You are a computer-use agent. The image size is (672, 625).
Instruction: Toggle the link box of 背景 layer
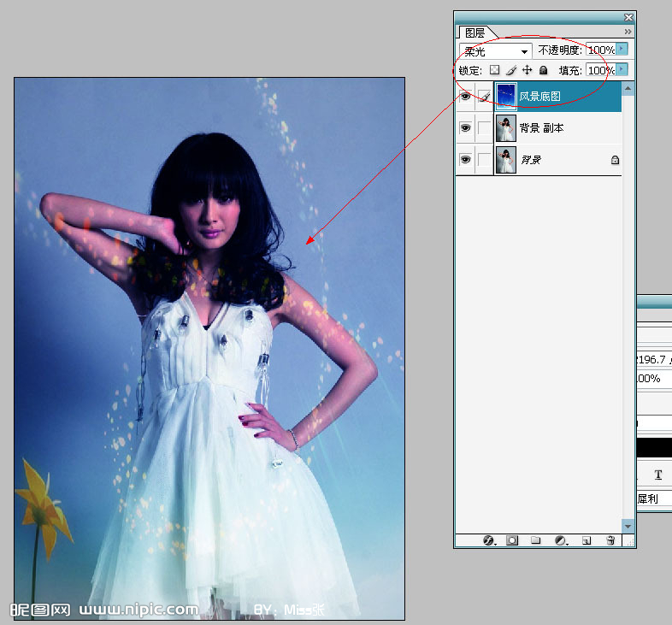pyautogui.click(x=484, y=160)
